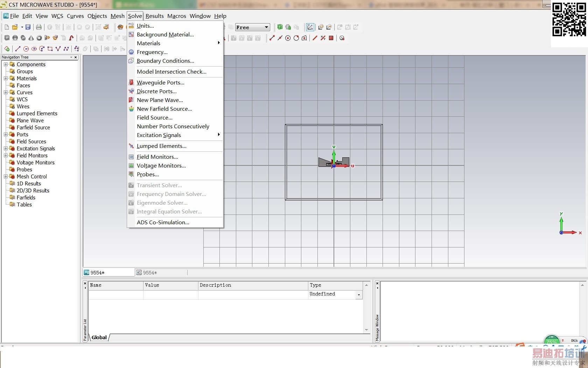Viewport: 588px width, 368px height.
Task: Open the Excitation Signals submenu
Action: click(x=175, y=135)
